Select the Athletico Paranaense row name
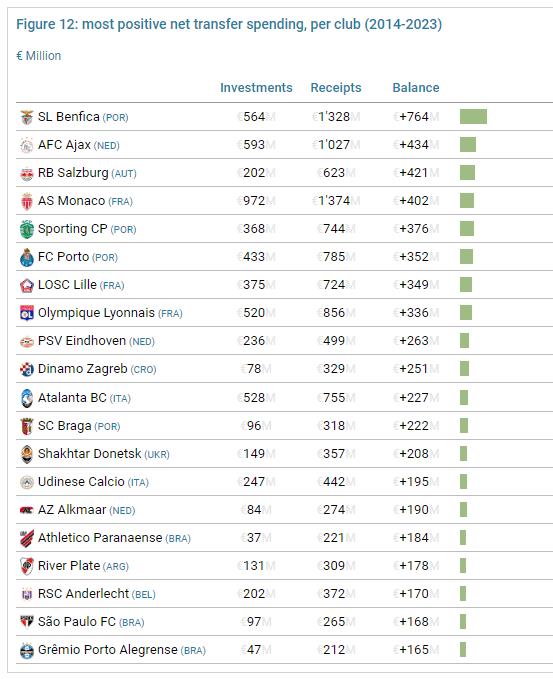This screenshot has width=553, height=679. tap(100, 538)
